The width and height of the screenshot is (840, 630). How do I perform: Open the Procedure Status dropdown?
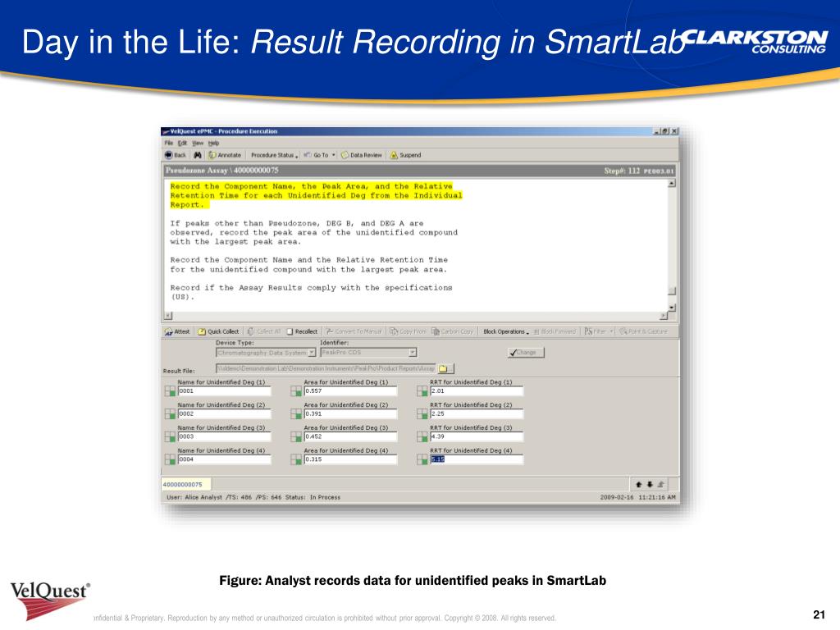274,155
